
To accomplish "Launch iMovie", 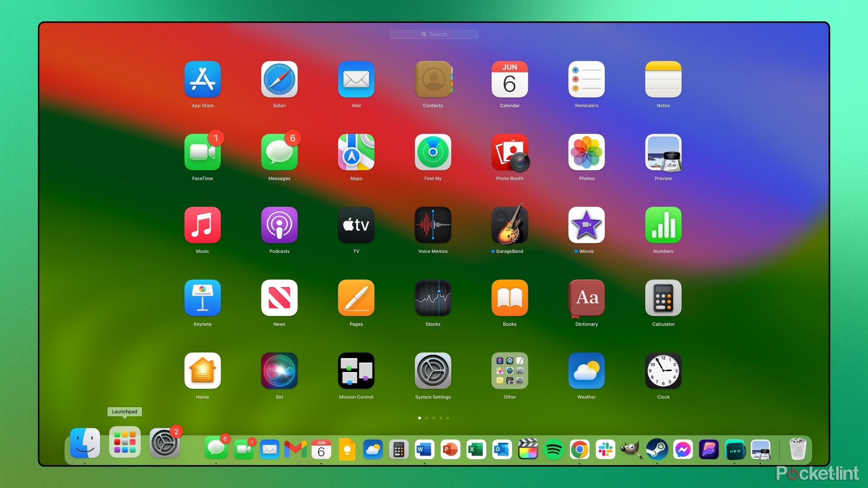I will 586,228.
